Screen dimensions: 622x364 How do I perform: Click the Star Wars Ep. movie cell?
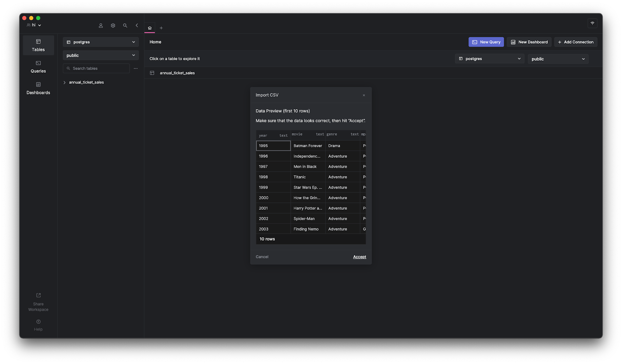308,188
